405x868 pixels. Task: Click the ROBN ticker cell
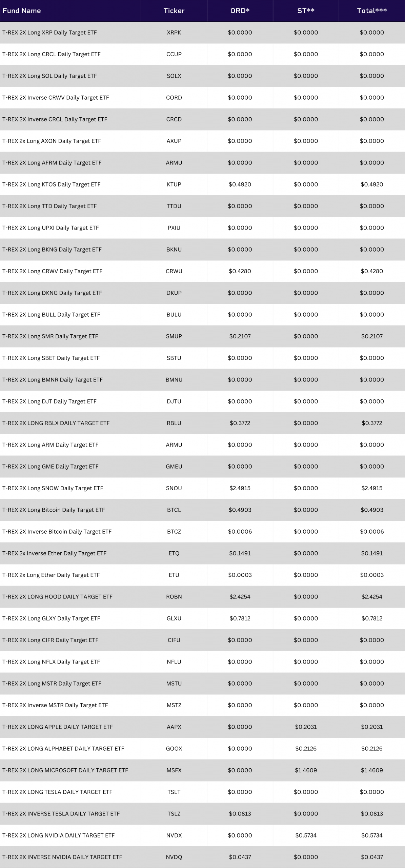click(174, 597)
